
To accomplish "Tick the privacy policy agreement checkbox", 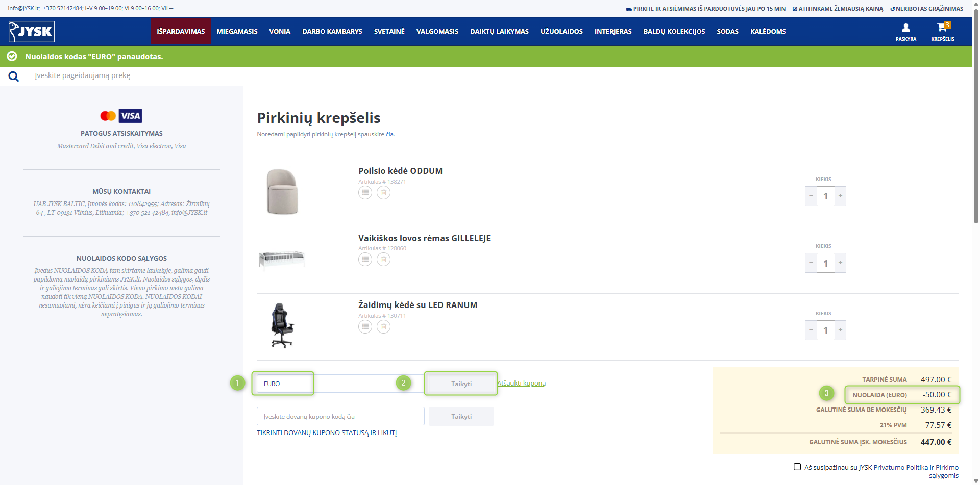I will 797,467.
